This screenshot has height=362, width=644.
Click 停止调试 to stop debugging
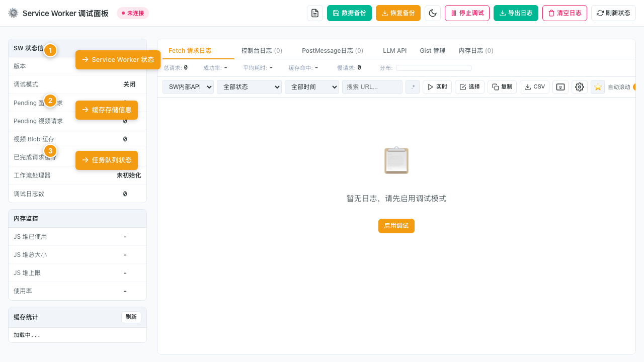(x=467, y=13)
